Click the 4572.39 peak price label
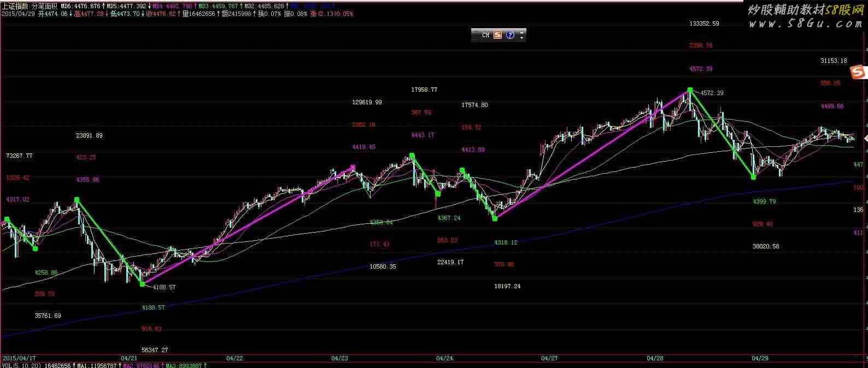868x368 pixels. click(x=712, y=93)
